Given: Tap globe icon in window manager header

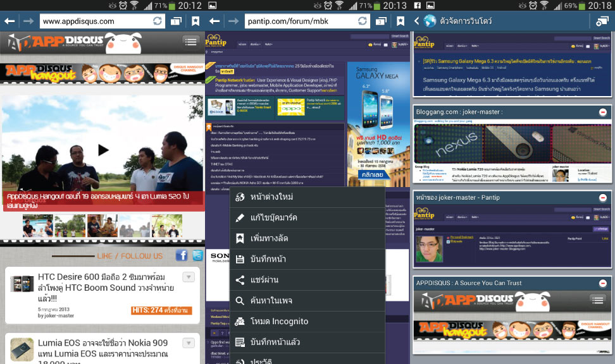Looking at the screenshot, I should 430,21.
